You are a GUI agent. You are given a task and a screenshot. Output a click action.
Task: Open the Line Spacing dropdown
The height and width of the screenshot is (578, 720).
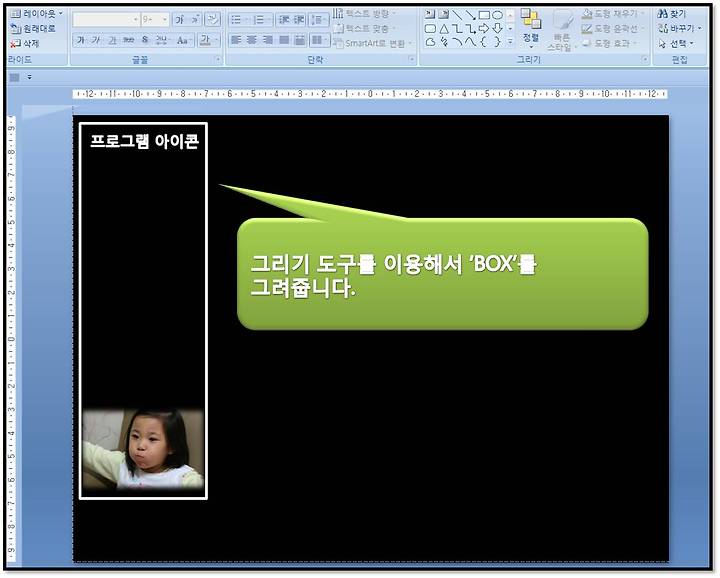click(x=318, y=19)
